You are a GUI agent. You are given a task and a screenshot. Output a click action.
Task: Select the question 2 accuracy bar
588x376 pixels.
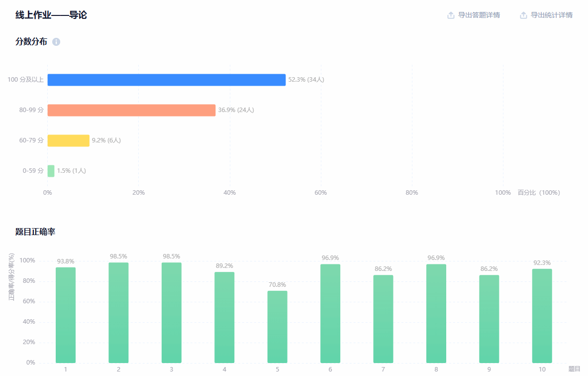118,312
